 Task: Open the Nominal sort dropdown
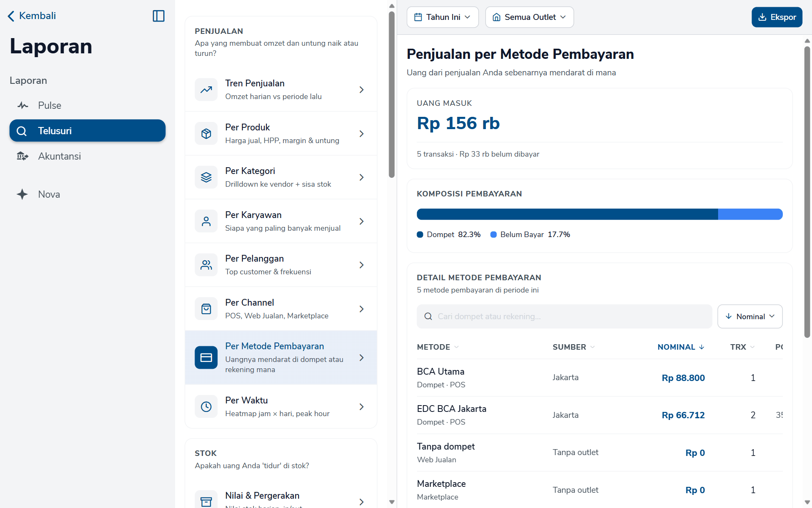[750, 317]
